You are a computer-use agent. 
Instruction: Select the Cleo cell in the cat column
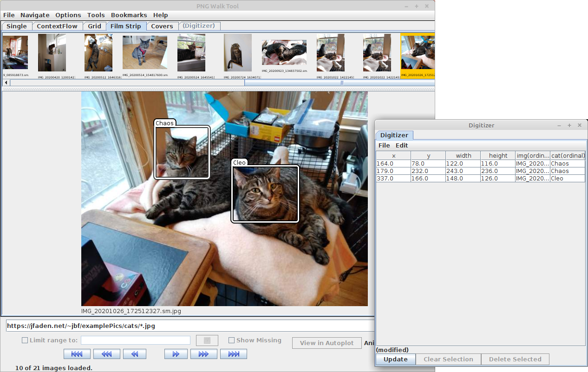tap(568, 179)
